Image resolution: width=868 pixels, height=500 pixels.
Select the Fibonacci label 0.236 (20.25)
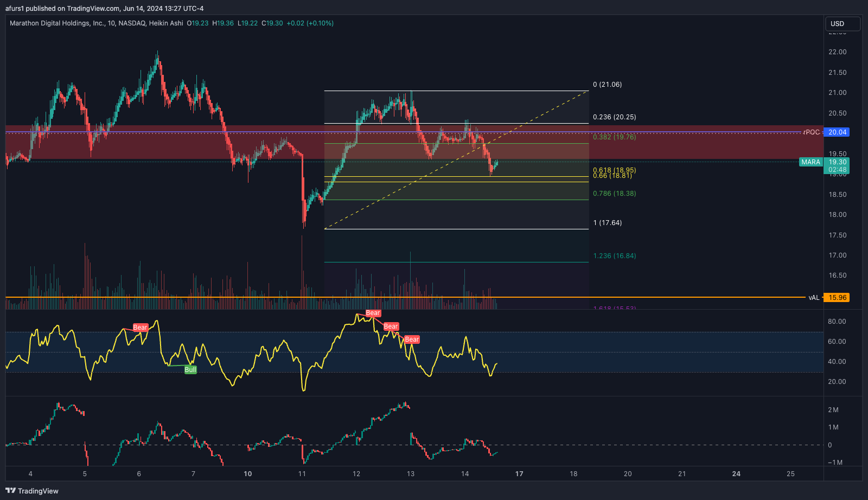615,117
